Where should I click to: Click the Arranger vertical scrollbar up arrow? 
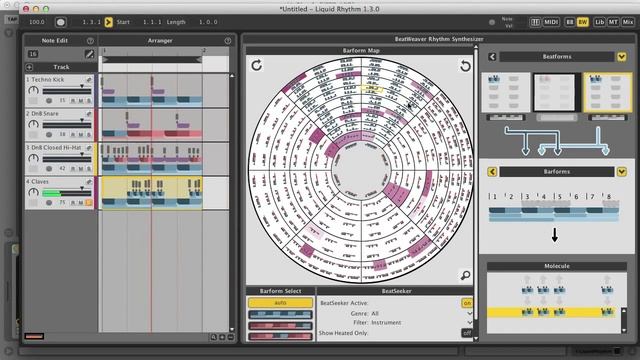pos(232,76)
